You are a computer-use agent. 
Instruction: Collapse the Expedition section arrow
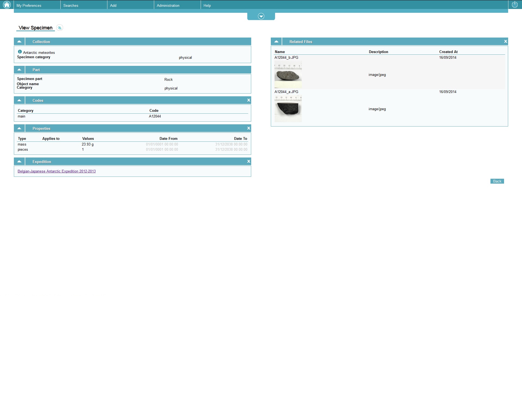(19, 162)
